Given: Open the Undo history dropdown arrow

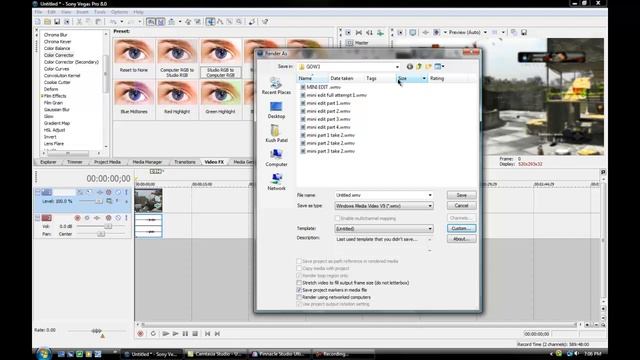Looking at the screenshot, I should click(x=122, y=22).
